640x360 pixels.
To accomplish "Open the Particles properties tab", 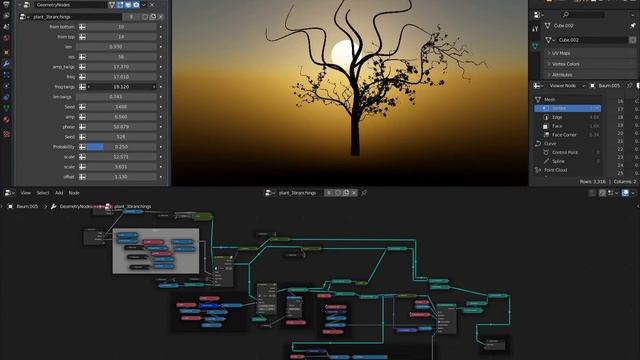I will pos(6,75).
